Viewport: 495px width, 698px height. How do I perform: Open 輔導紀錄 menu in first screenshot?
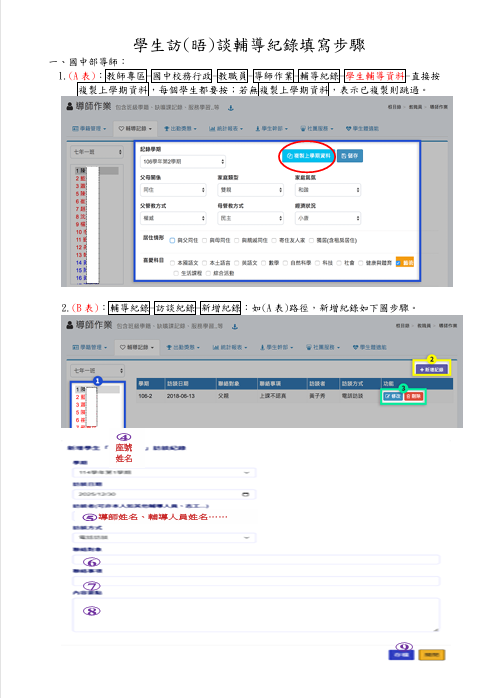[x=135, y=129]
